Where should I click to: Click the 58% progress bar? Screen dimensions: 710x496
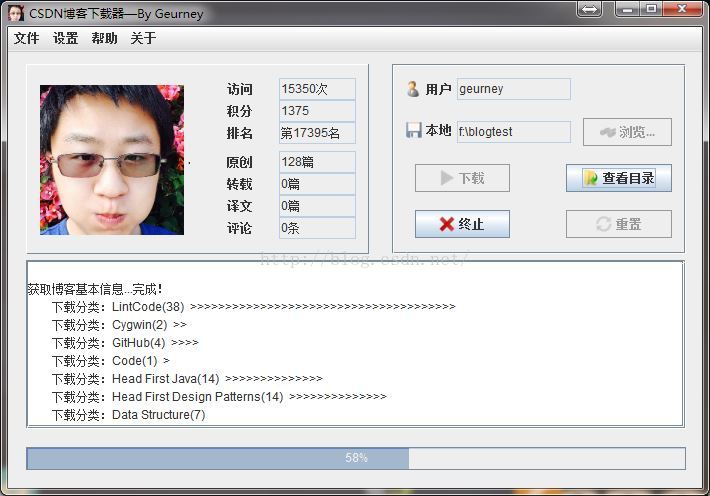(x=356, y=458)
